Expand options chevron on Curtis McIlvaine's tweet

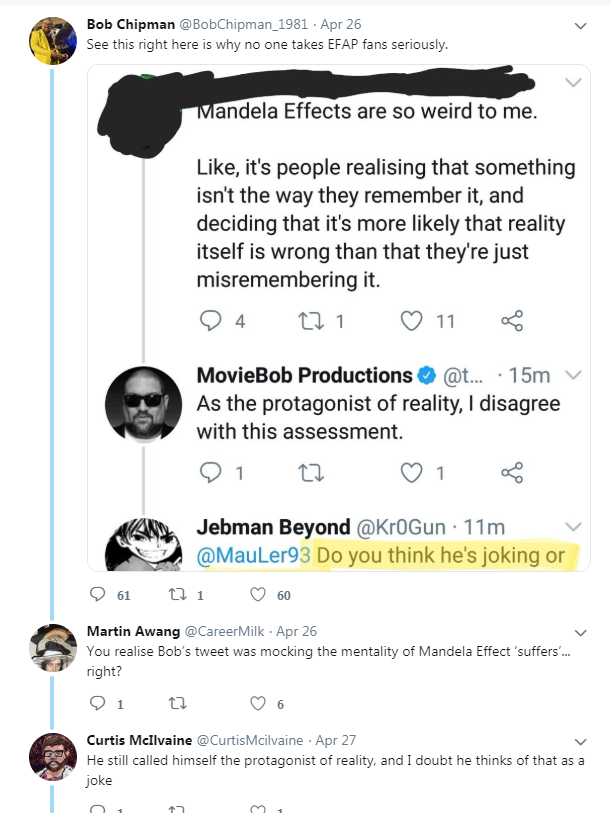click(580, 741)
